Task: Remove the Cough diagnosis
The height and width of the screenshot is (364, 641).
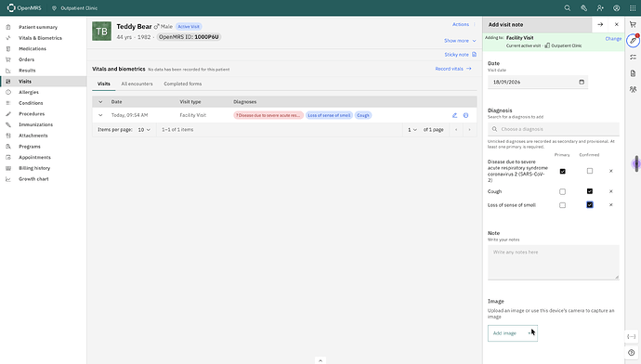Action: pos(610,191)
